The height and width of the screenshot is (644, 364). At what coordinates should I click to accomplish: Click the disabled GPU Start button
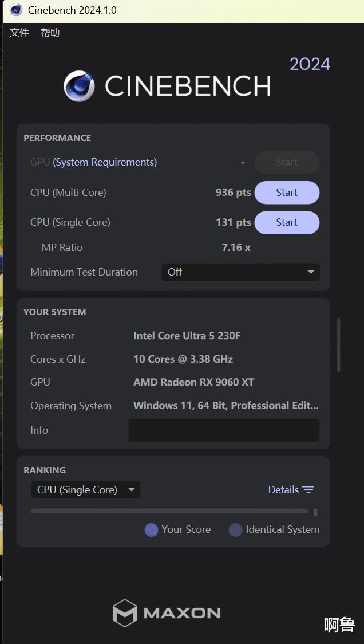coord(287,163)
